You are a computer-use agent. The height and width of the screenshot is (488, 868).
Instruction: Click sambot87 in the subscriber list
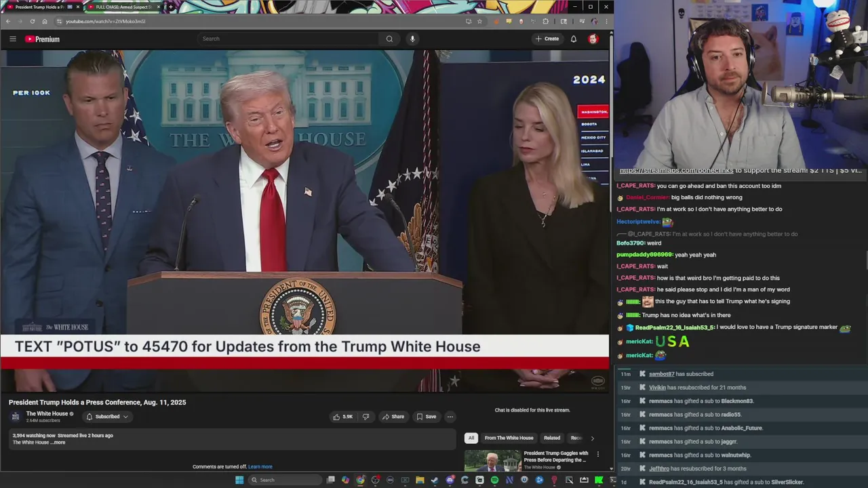point(661,374)
